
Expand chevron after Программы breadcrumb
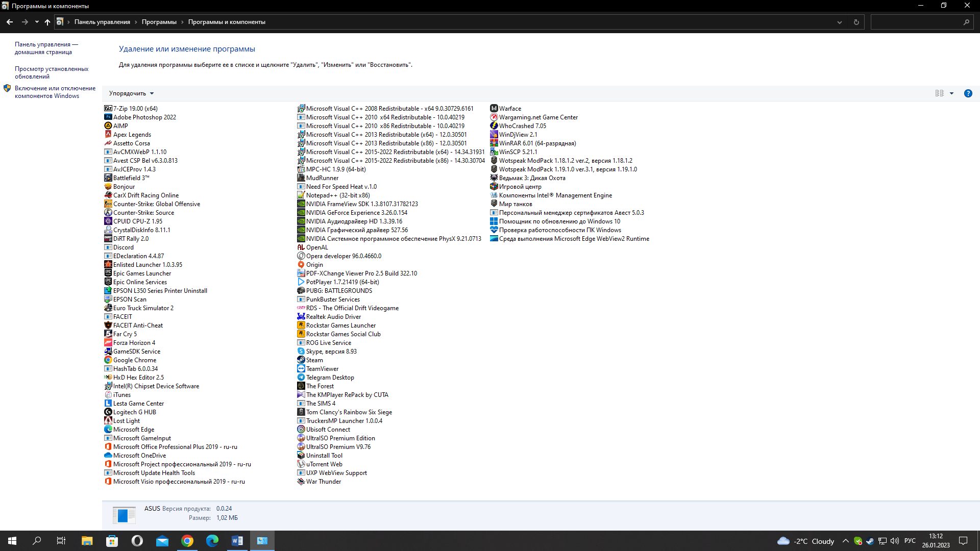182,22
